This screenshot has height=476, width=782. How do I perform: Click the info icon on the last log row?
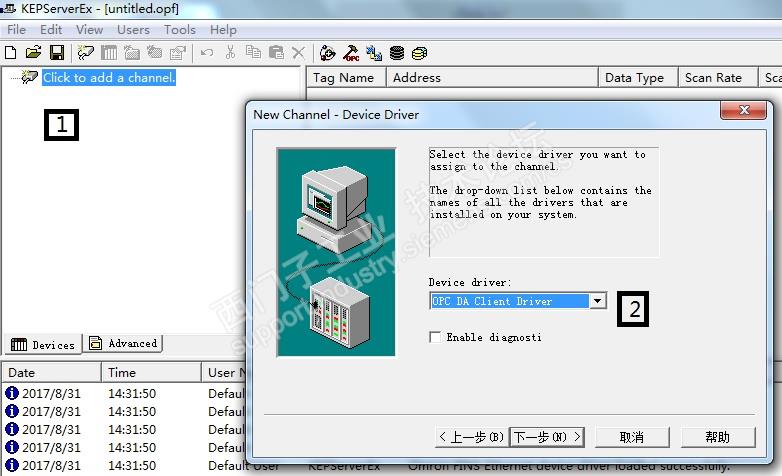(11, 465)
